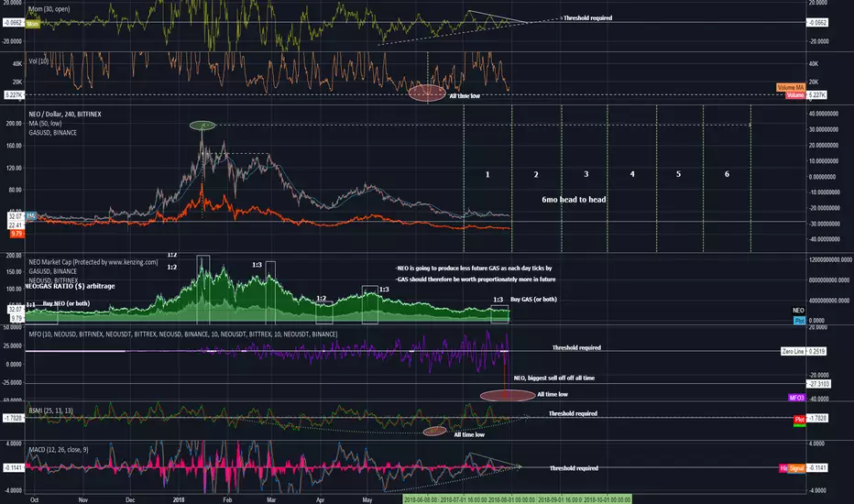Viewport: 854px width, 504px height.
Task: Click the 22.41 price label
Action: coord(16,225)
